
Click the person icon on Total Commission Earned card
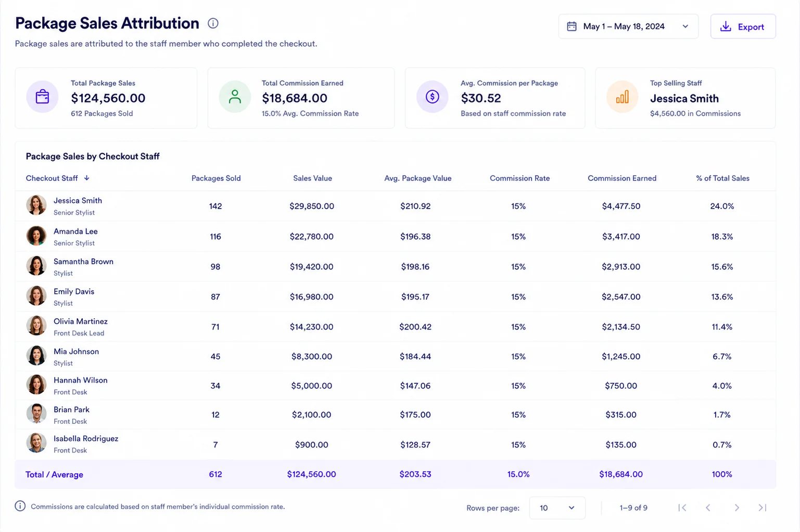click(x=235, y=97)
